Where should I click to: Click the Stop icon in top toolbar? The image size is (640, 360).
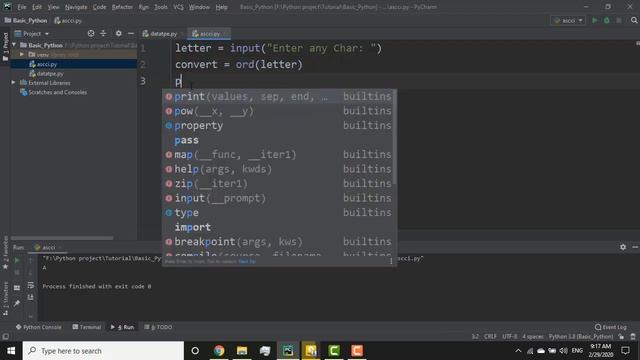[619, 20]
